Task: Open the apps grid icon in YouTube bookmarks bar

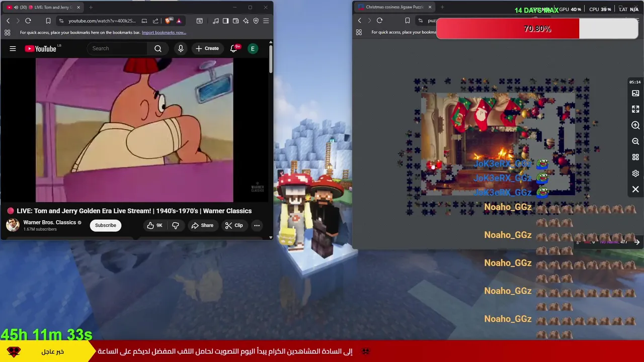Action: point(7,33)
